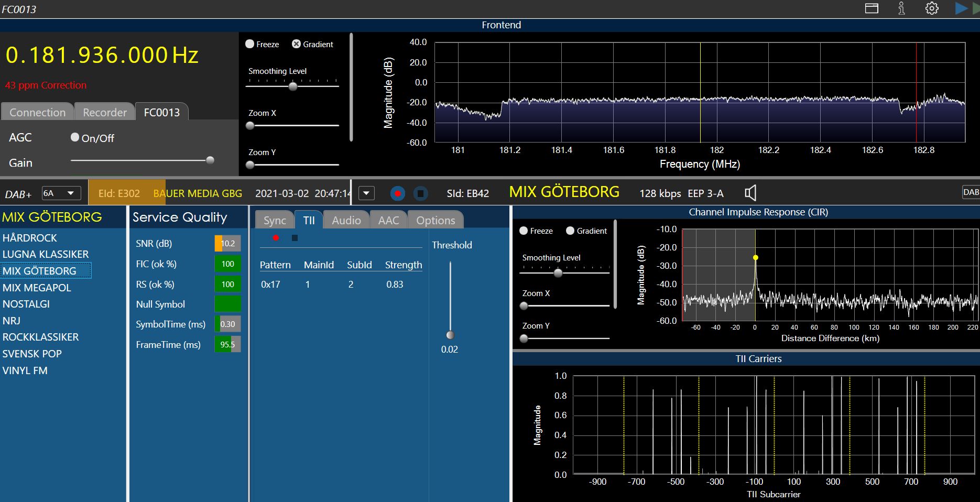Click the FIC (ok %) value bar
This screenshot has width=980, height=502.
pos(228,264)
